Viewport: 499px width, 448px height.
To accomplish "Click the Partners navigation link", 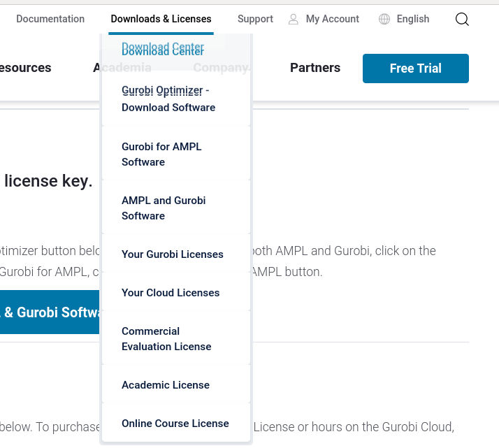I will (x=315, y=68).
